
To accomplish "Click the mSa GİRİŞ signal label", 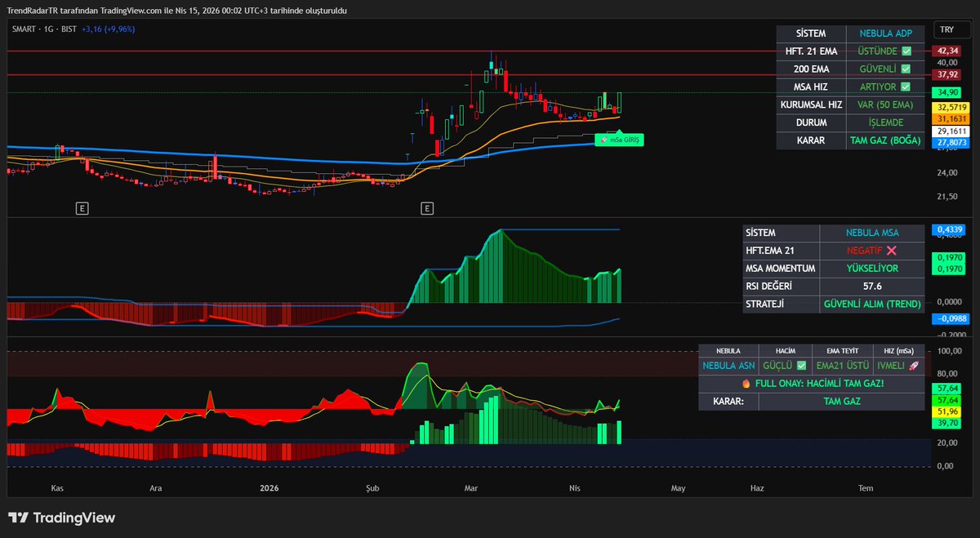I will [x=620, y=140].
